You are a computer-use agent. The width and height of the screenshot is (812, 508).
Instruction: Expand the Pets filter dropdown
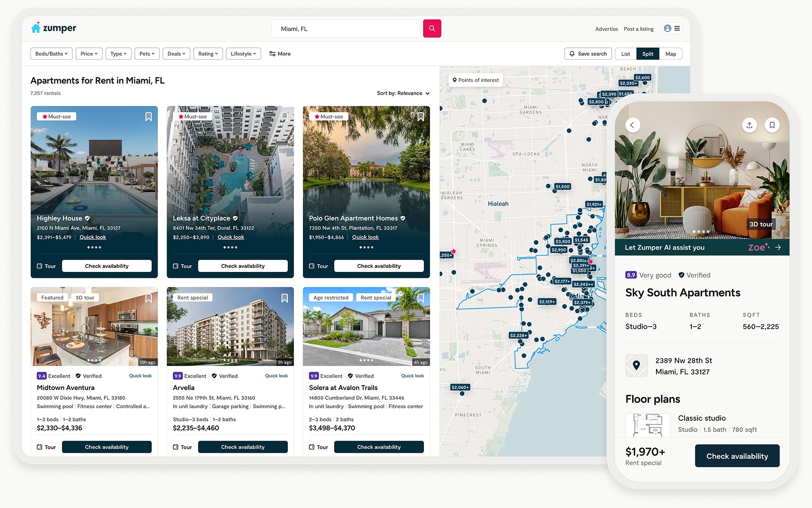(x=147, y=54)
